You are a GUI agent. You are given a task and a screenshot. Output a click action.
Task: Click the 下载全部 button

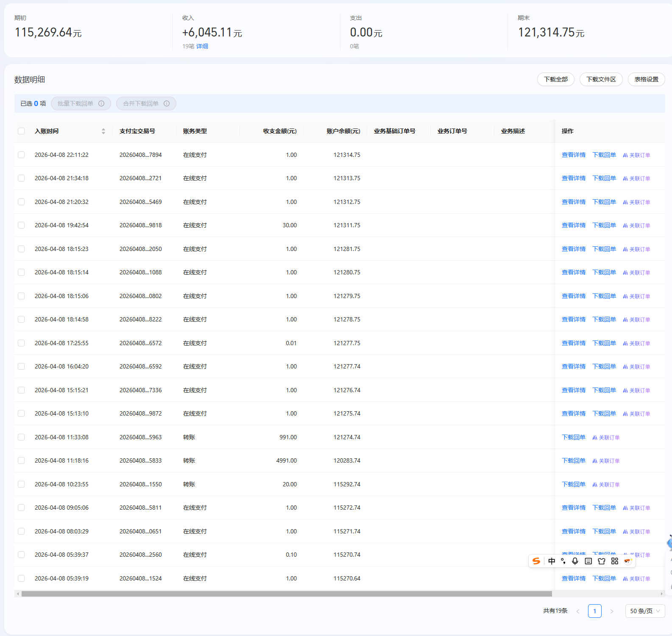[555, 79]
